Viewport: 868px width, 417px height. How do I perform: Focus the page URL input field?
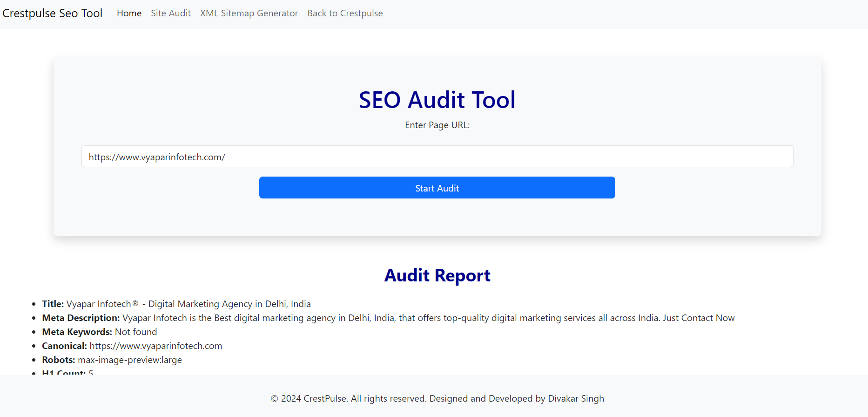437,157
